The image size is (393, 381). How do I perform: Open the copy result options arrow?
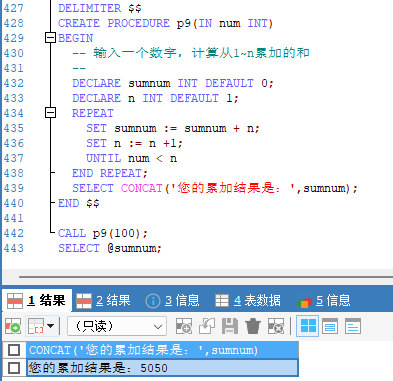(x=51, y=326)
